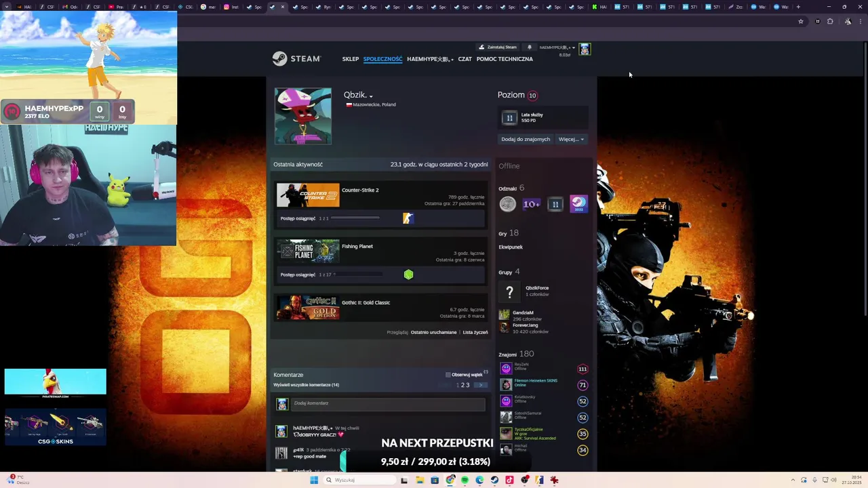868x488 pixels.
Task: Expand the Qbzik name history arrow
Action: (x=371, y=96)
